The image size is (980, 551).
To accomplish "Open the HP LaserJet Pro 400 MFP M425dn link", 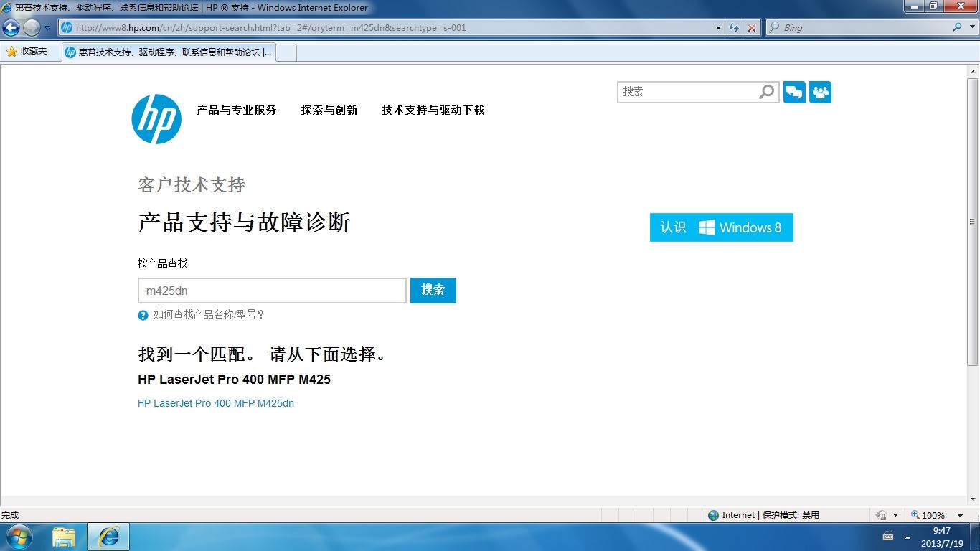I will [216, 403].
